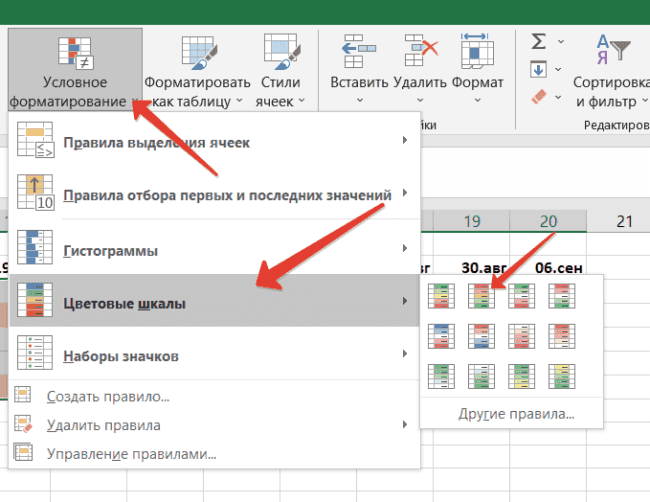Screen dimensions: 650x502
Task: Open Управление правилами... dialog
Action: pos(131,454)
